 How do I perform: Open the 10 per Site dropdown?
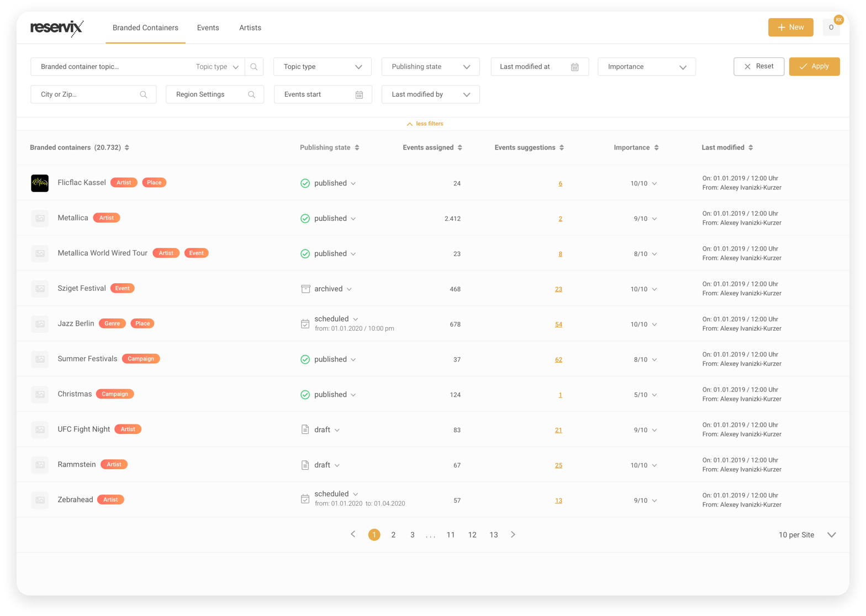pos(807,535)
